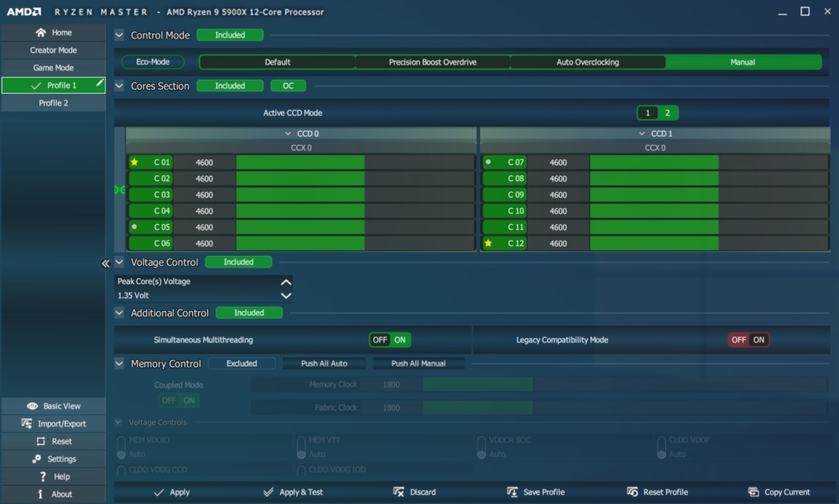The image size is (839, 504).
Task: Collapse the Memory Control section
Action: click(119, 363)
